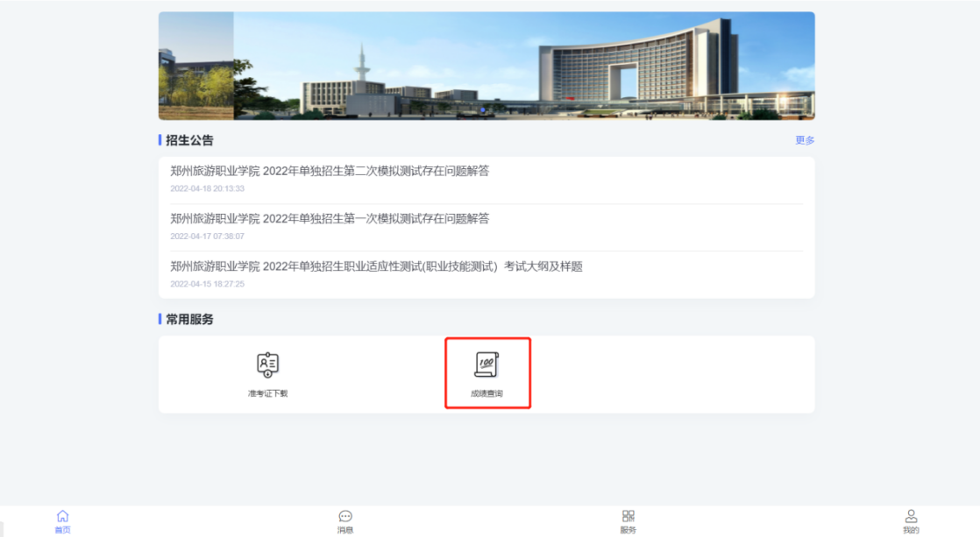Click the 常用服务 section heading
The width and height of the screenshot is (980, 537).
click(x=189, y=320)
